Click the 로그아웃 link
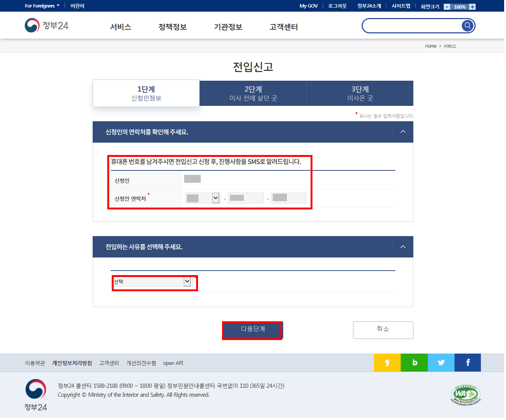506x420 pixels. [338, 6]
